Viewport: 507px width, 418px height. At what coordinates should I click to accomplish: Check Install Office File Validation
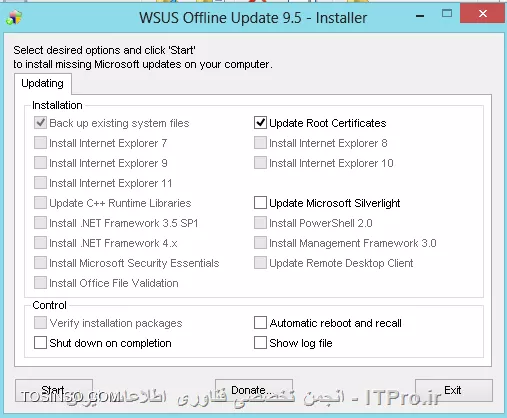(x=40, y=283)
